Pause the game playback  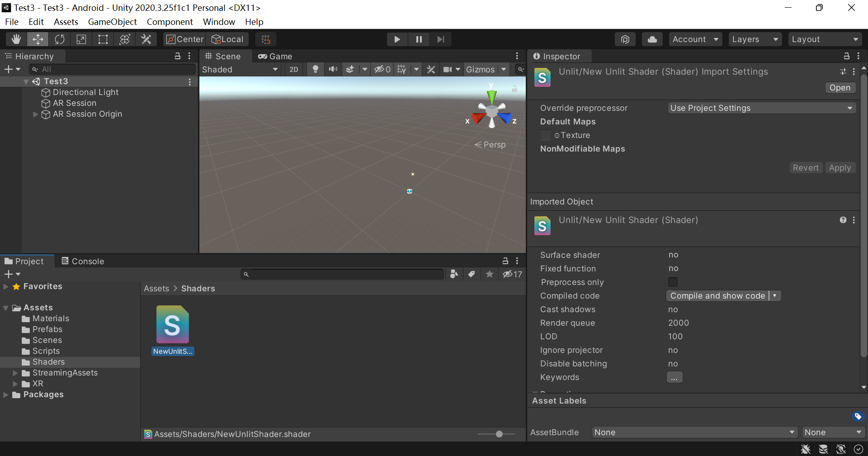(419, 39)
